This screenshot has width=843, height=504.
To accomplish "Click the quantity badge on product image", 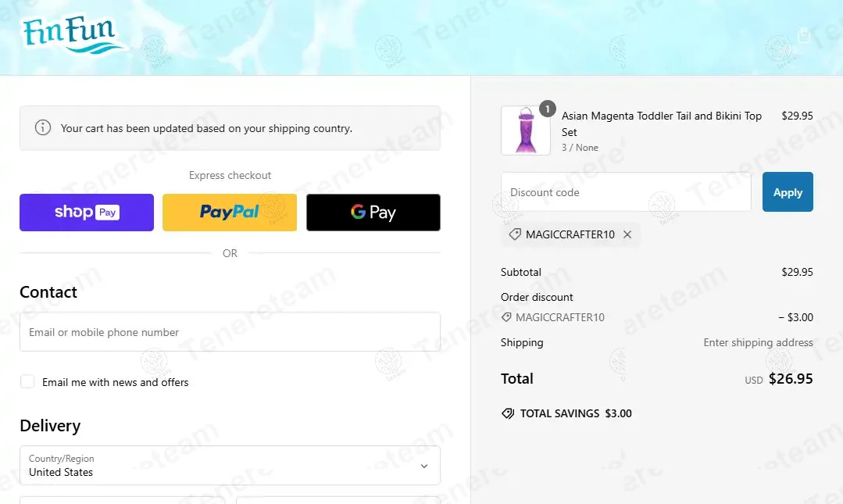I will tap(548, 109).
